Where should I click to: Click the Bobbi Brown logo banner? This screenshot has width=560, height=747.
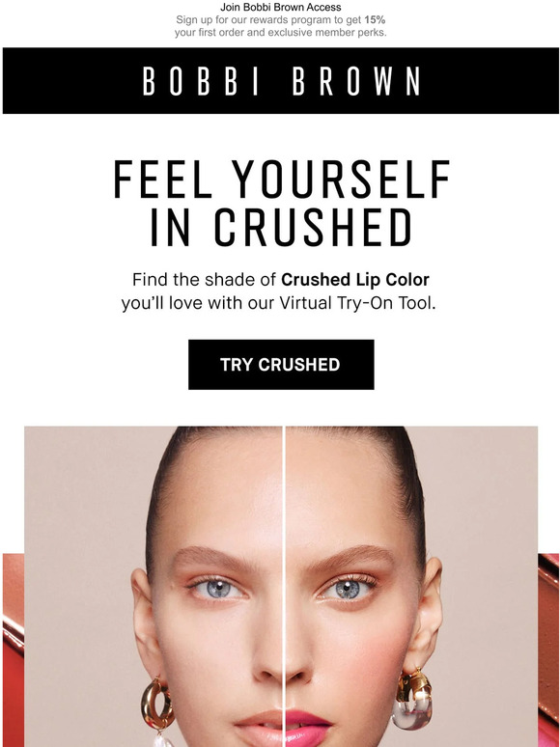[281, 80]
